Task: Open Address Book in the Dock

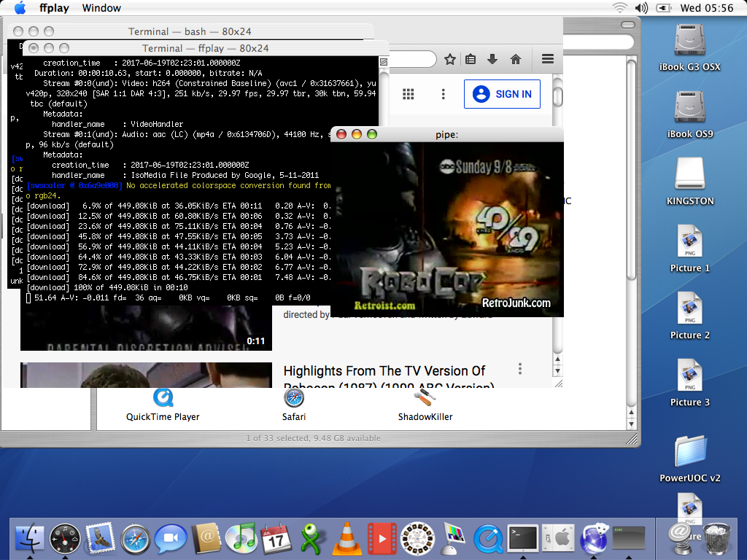Action: pyautogui.click(x=206, y=539)
